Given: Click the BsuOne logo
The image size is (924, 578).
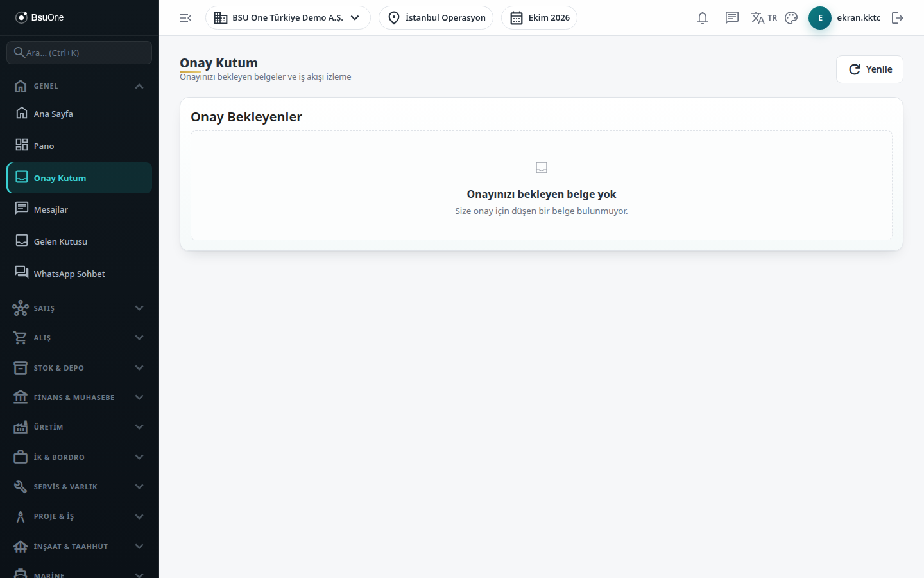Looking at the screenshot, I should tap(39, 17).
